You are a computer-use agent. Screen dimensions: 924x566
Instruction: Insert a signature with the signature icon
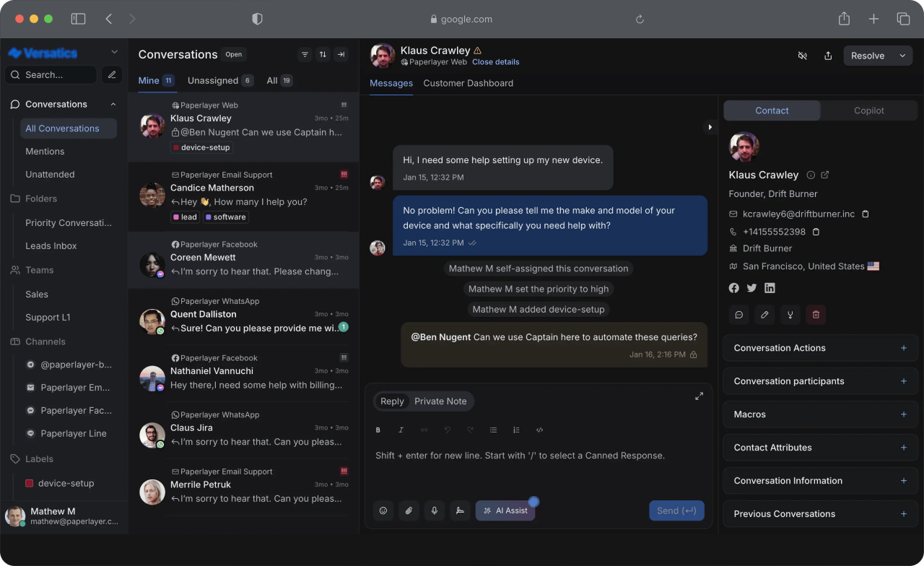460,510
